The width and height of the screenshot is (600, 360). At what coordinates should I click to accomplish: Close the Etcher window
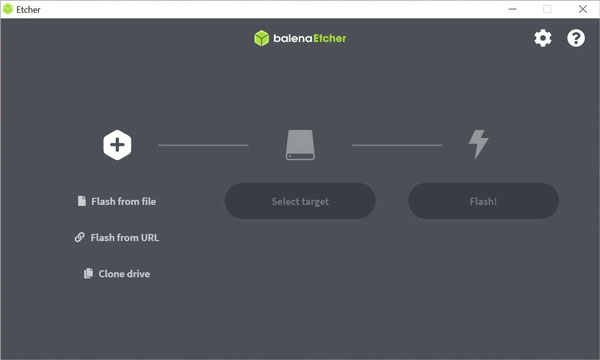click(583, 9)
